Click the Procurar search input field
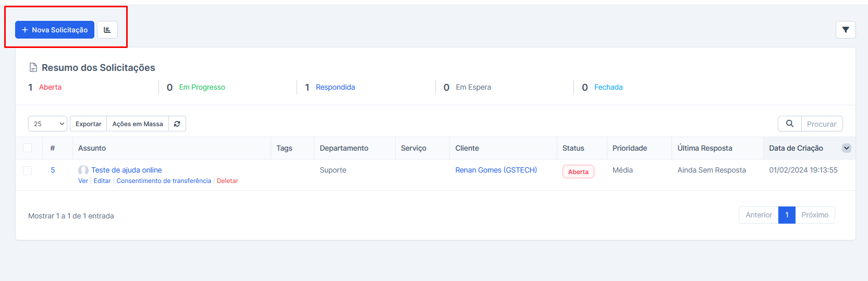Screen dimensions: 868x281 pyautogui.click(x=822, y=124)
